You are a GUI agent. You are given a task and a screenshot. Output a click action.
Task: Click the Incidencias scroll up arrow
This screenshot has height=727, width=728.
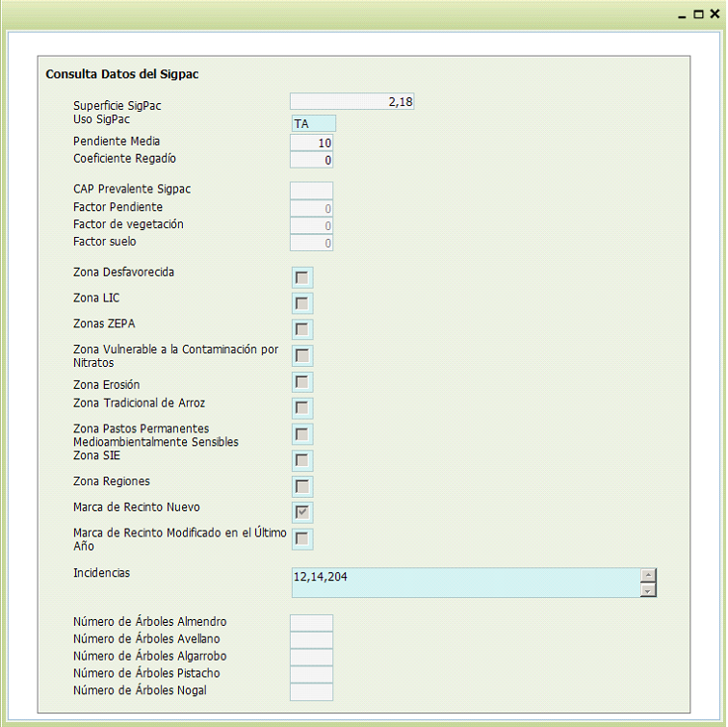[648, 575]
